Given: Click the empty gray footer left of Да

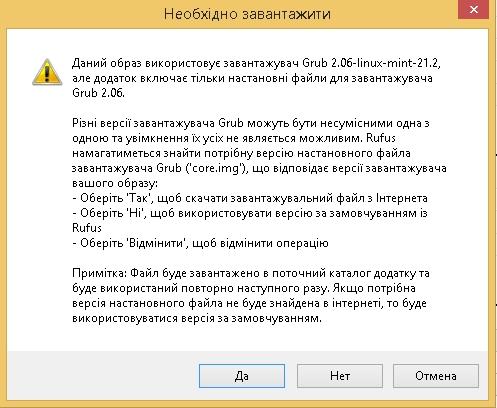Looking at the screenshot, I should (x=103, y=375).
